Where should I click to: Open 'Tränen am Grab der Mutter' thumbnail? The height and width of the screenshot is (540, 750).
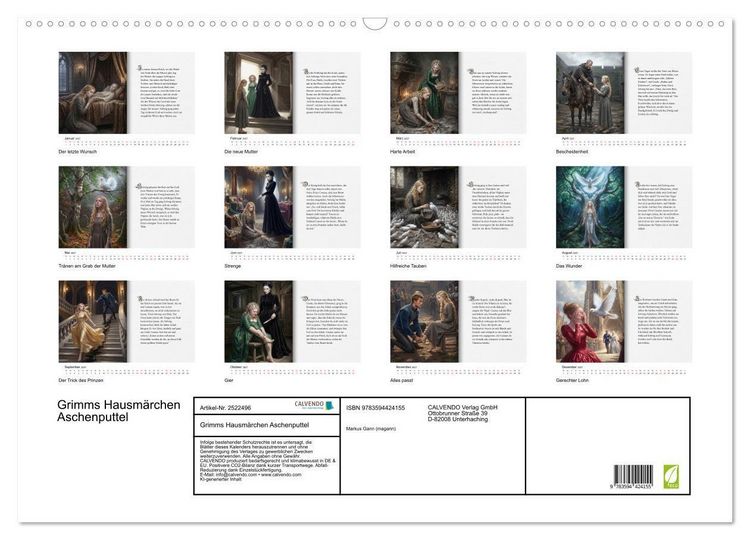127,207
